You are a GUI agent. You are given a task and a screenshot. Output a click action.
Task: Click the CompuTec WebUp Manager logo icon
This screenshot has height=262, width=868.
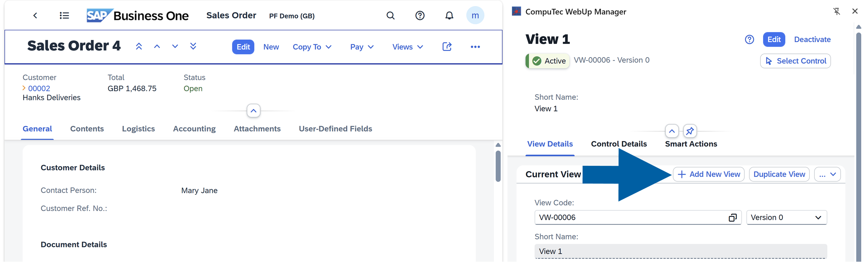pyautogui.click(x=516, y=11)
